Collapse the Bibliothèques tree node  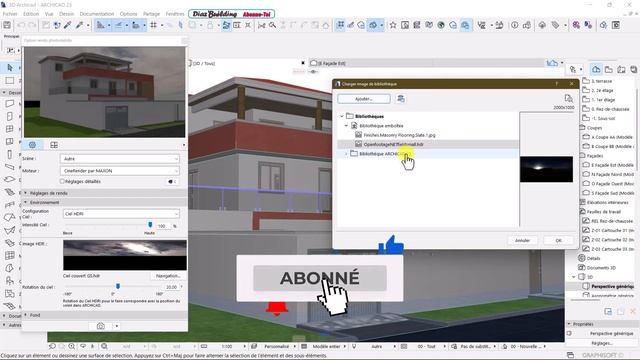(342, 116)
